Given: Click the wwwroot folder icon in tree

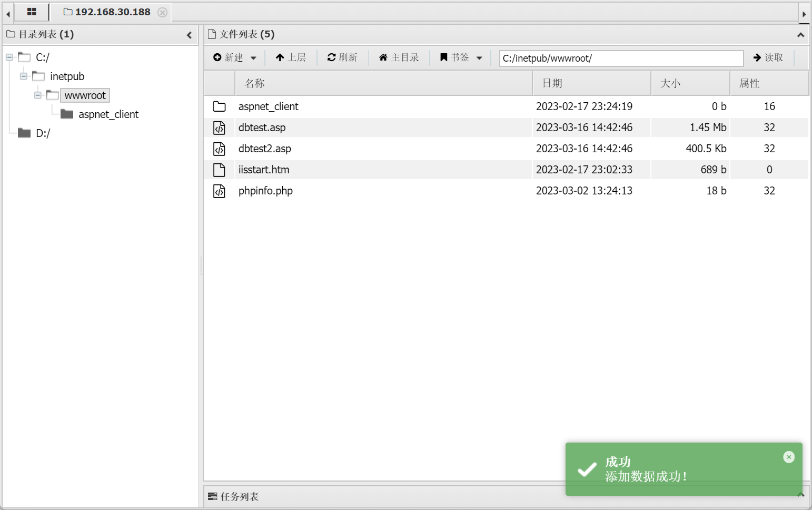Looking at the screenshot, I should pos(53,95).
